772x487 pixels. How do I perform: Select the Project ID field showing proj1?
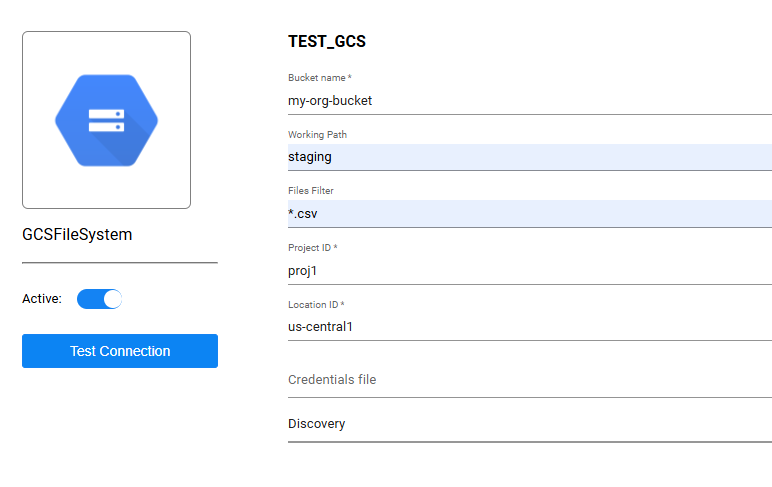click(x=529, y=270)
